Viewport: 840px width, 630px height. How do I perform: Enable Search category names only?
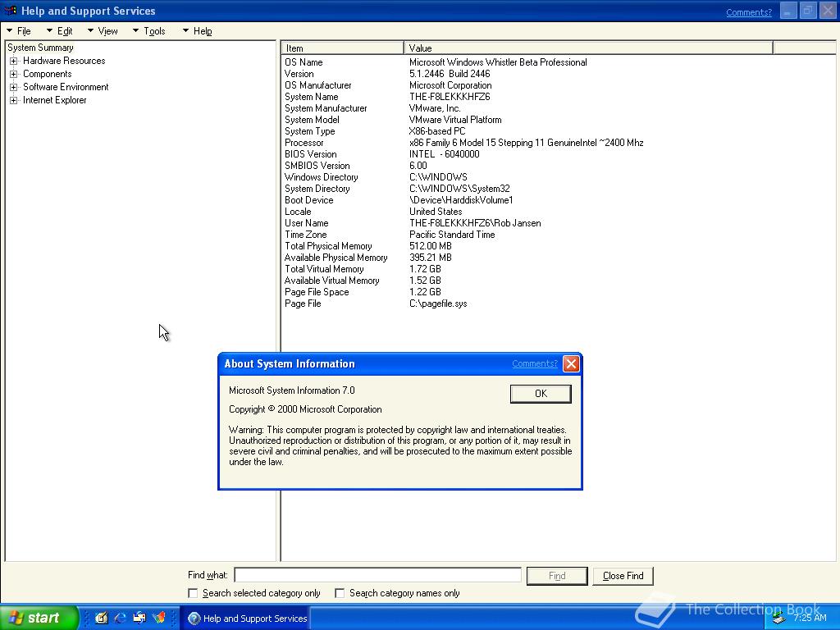(x=340, y=593)
